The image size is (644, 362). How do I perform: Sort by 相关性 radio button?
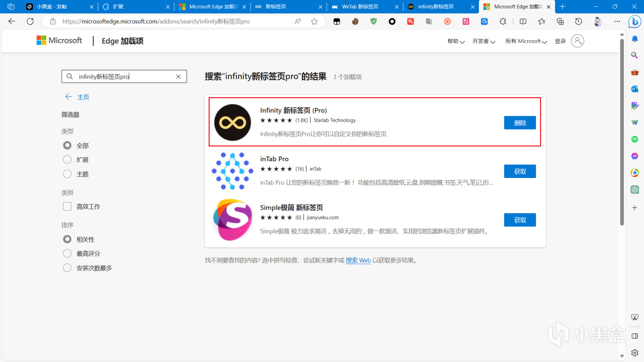(67, 239)
